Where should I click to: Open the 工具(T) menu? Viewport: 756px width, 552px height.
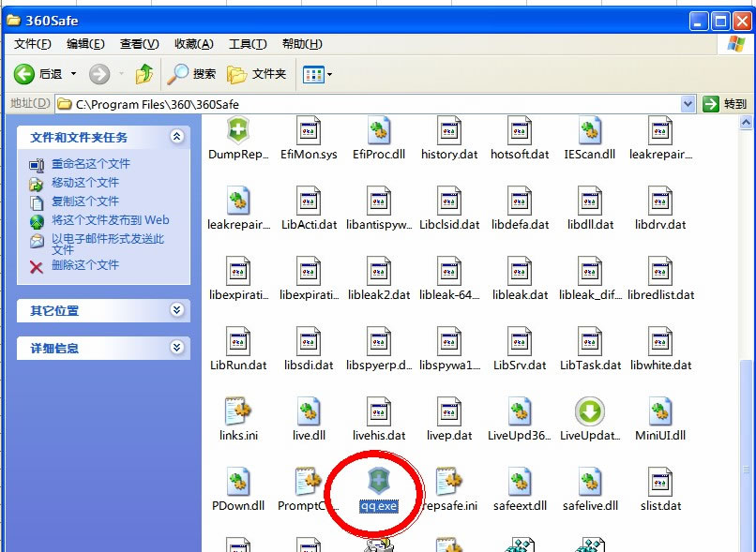coord(248,44)
